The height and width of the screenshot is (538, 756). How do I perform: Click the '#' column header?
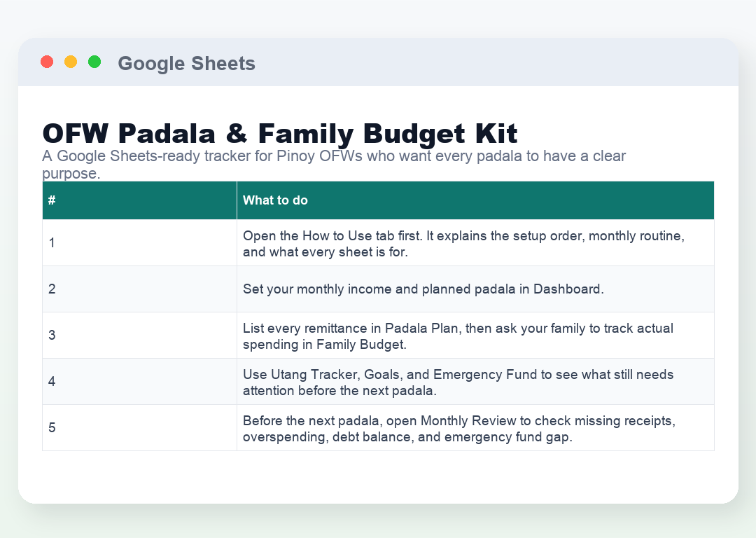click(x=139, y=200)
